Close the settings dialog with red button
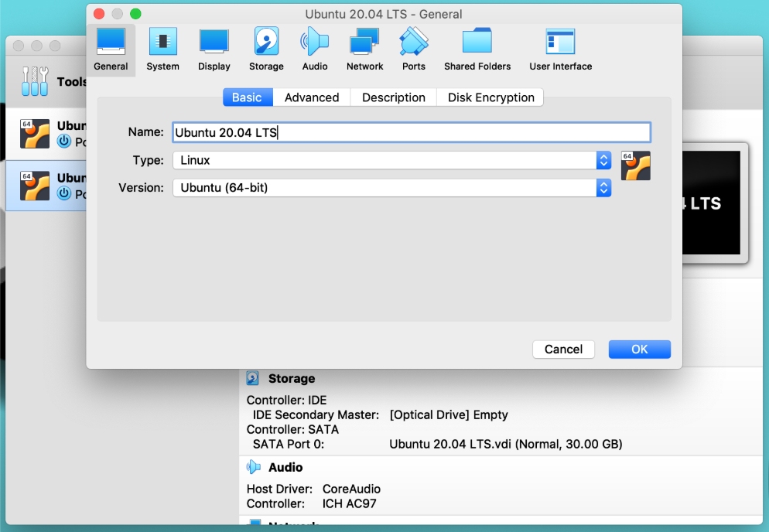This screenshot has width=769, height=532. [x=99, y=14]
